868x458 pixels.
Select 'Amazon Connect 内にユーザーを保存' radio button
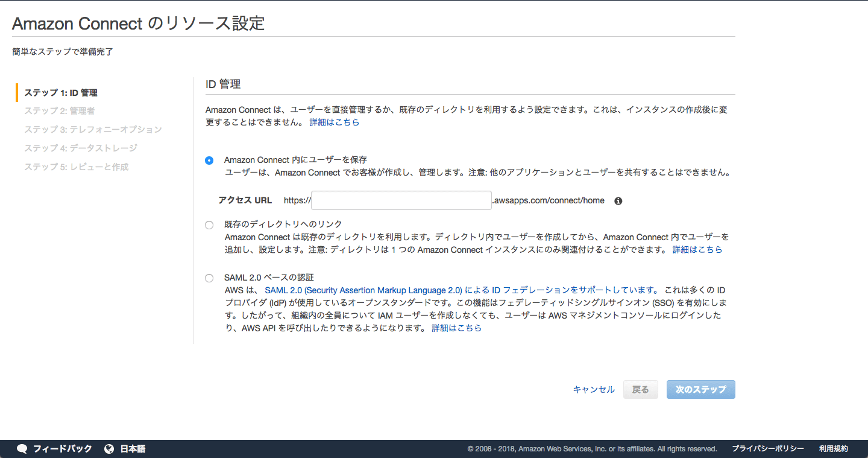click(209, 161)
